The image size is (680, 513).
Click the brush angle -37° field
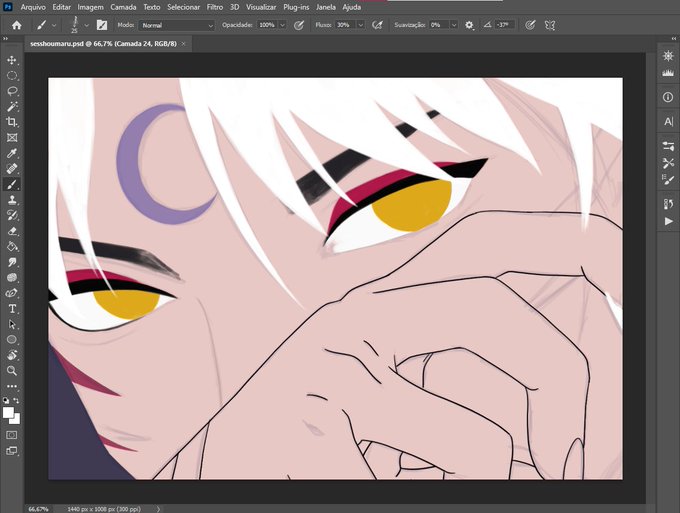pyautogui.click(x=503, y=25)
